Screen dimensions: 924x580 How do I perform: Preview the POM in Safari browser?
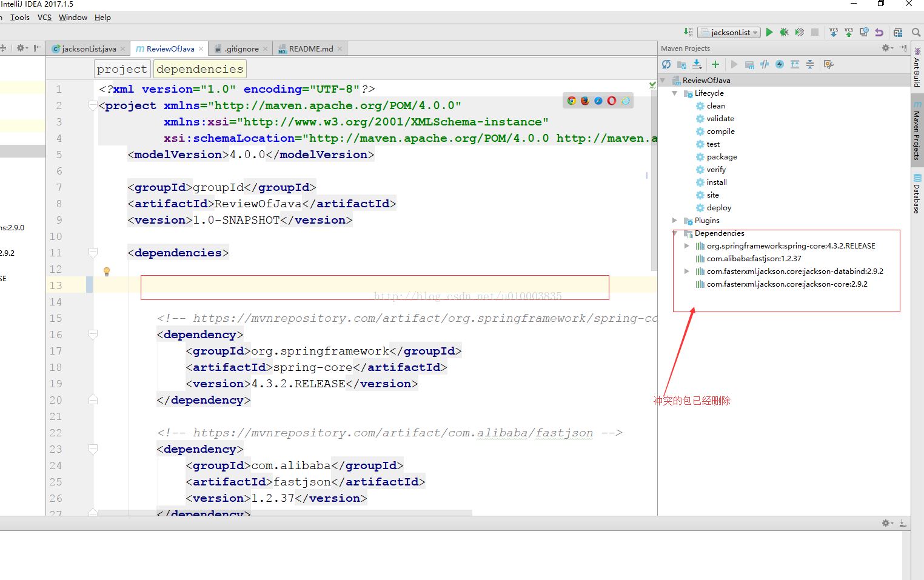[598, 101]
